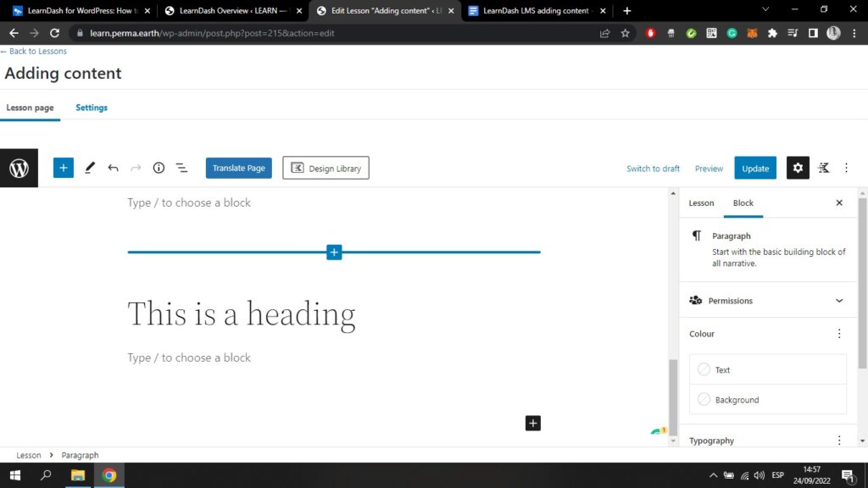Open the List View outline icon
This screenshot has width=868, height=488.
181,168
